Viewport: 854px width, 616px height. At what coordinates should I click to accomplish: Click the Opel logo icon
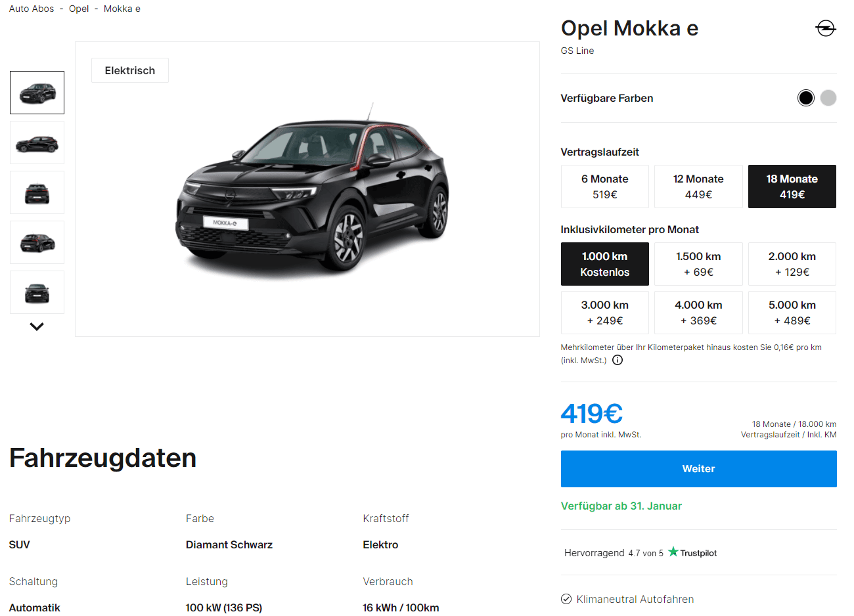(825, 28)
